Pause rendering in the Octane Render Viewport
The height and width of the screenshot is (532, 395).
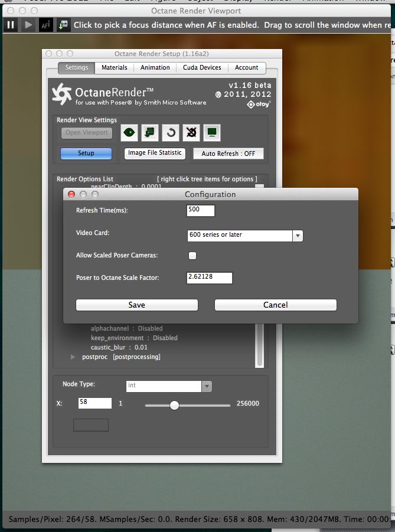click(x=11, y=25)
